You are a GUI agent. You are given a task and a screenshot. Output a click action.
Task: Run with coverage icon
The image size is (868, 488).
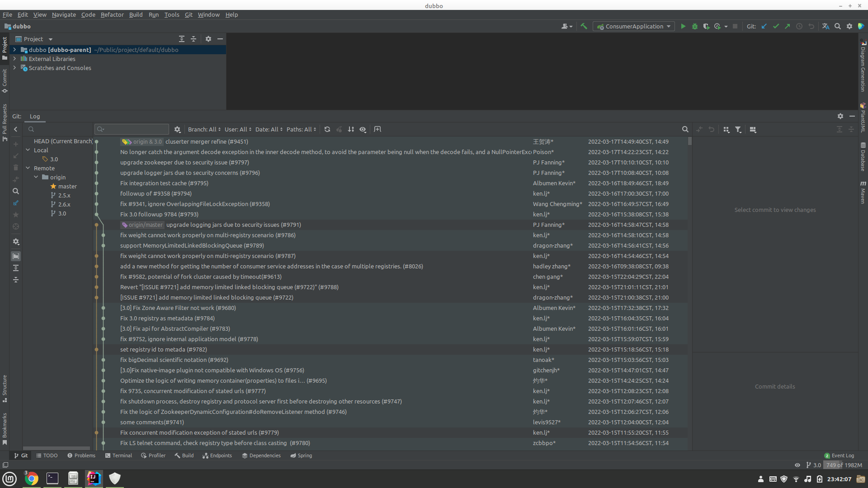point(706,26)
